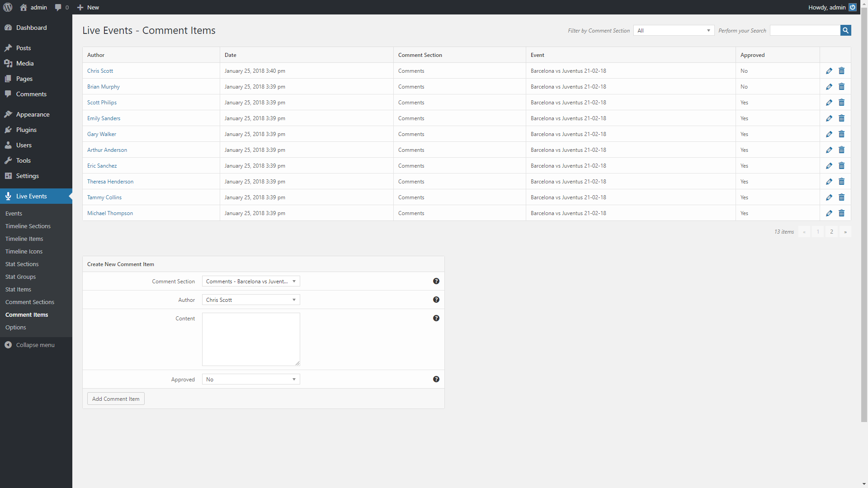Open Emily Sanders author link
The width and height of the screenshot is (868, 488).
[x=104, y=118]
